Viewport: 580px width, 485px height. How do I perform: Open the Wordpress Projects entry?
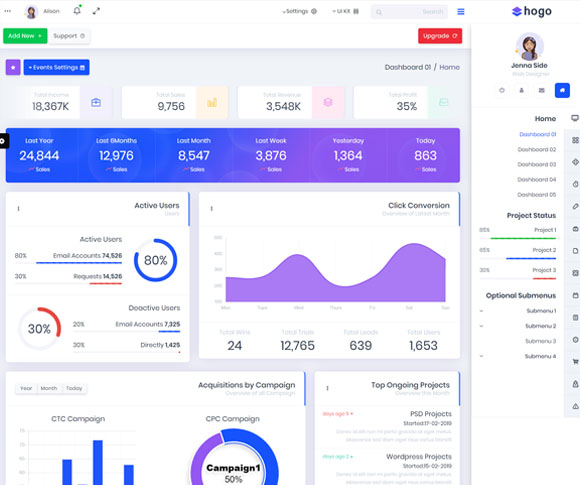click(x=419, y=457)
